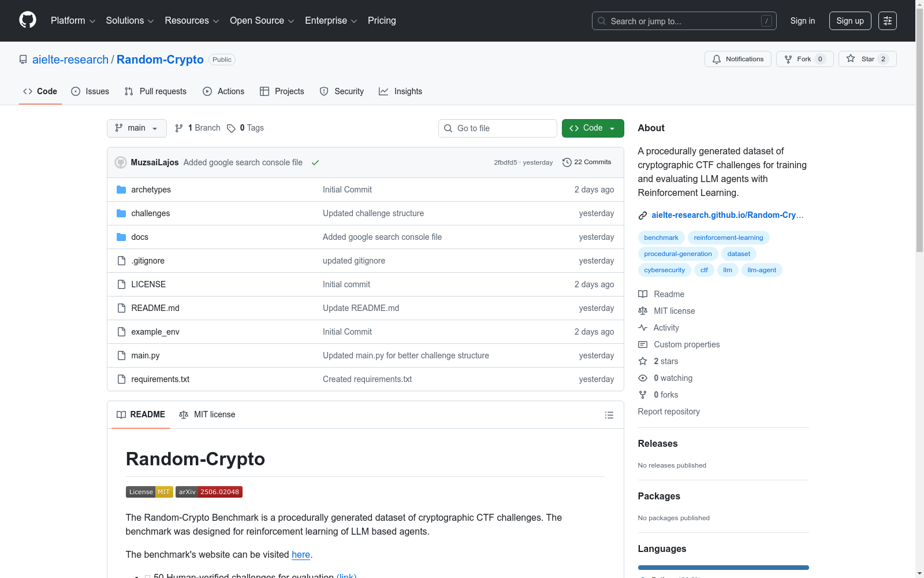Click the green commit status checkmark

(315, 162)
